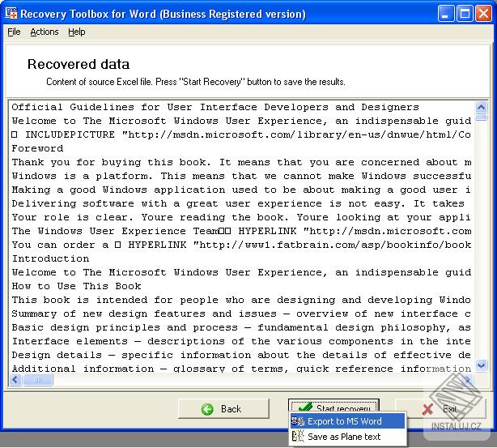
Task: Click the line starting 'Windows is a platform'
Action: 241,176
